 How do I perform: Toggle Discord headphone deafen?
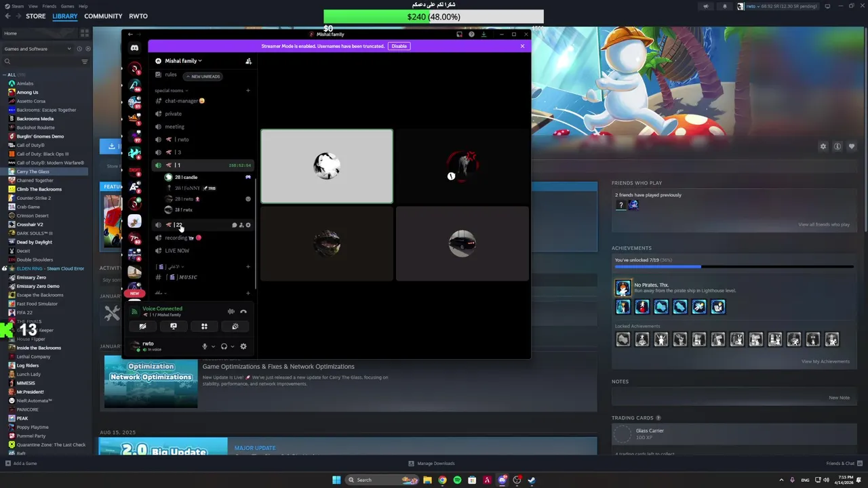[x=224, y=346]
